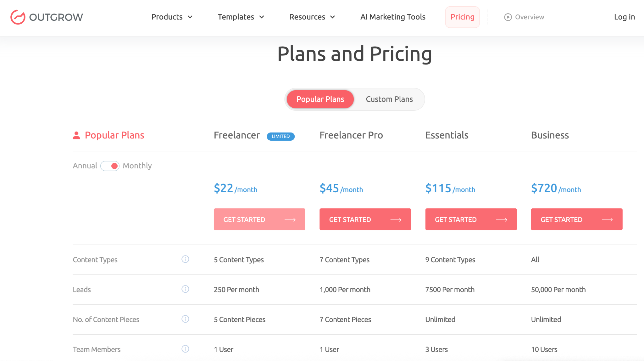Click the arrow on Business Get Started
This screenshot has width=644, height=361.
[x=607, y=220]
